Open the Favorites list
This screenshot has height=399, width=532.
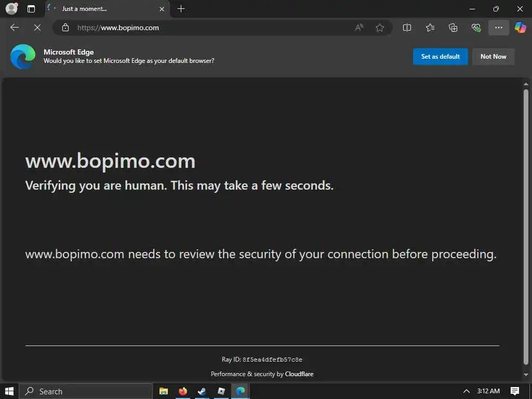click(430, 28)
